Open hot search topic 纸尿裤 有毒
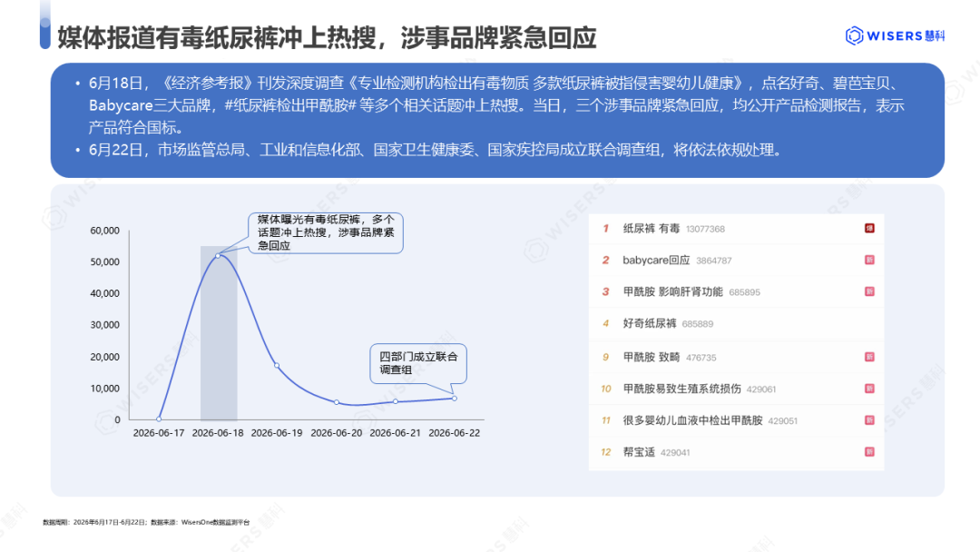 point(652,229)
